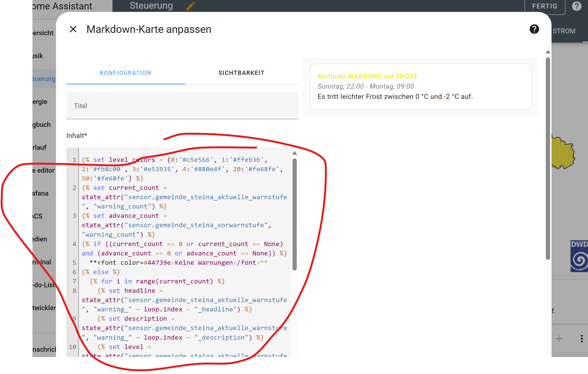Open the Entwicklerwerkzeuge sidebar item
Image resolution: width=588 pixels, height=374 pixels.
click(x=44, y=308)
